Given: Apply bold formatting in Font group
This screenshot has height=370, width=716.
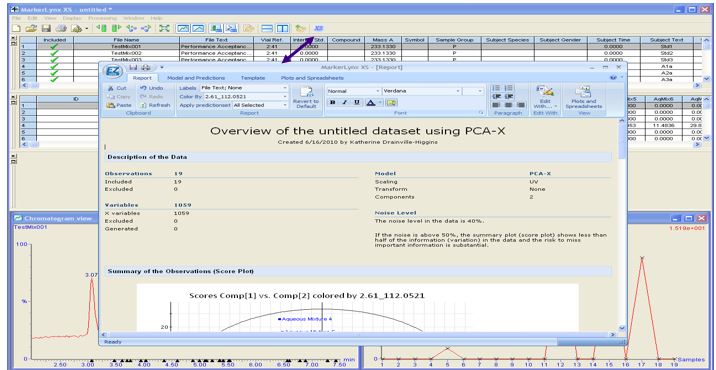Looking at the screenshot, I should pos(333,103).
